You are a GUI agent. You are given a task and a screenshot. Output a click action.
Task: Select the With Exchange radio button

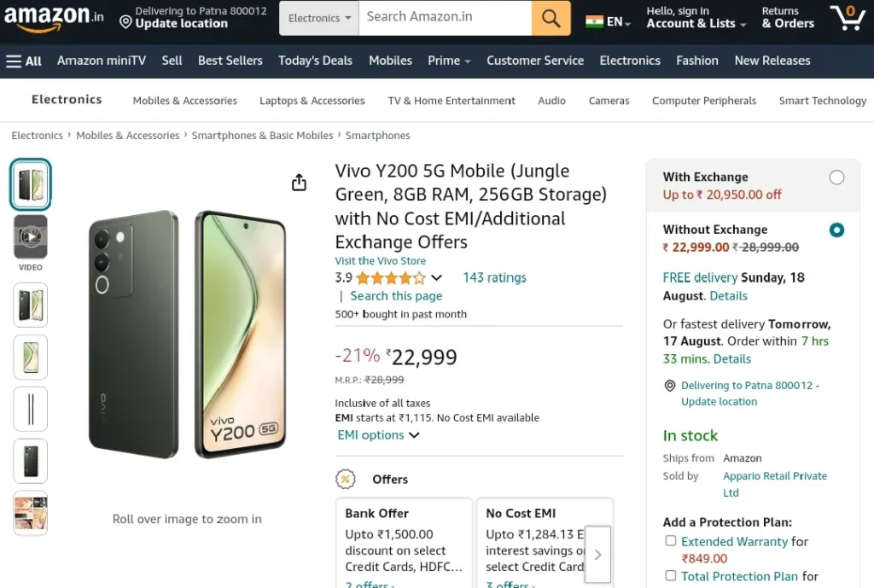pos(836,178)
